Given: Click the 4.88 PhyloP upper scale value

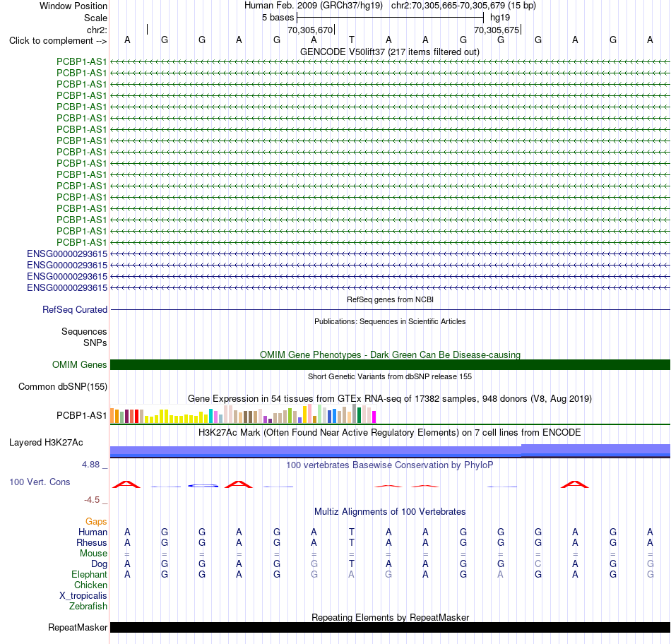Looking at the screenshot, I should point(90,464).
